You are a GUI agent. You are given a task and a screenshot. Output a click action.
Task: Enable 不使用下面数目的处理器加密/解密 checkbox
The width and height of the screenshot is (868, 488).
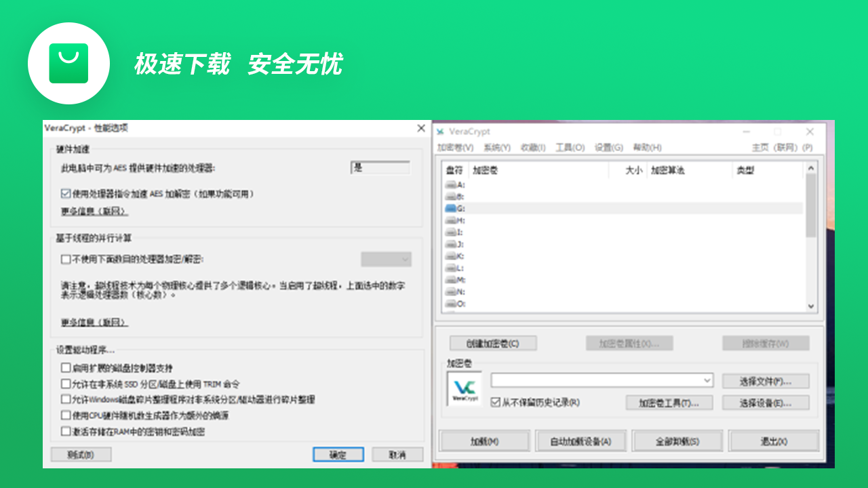(65, 260)
